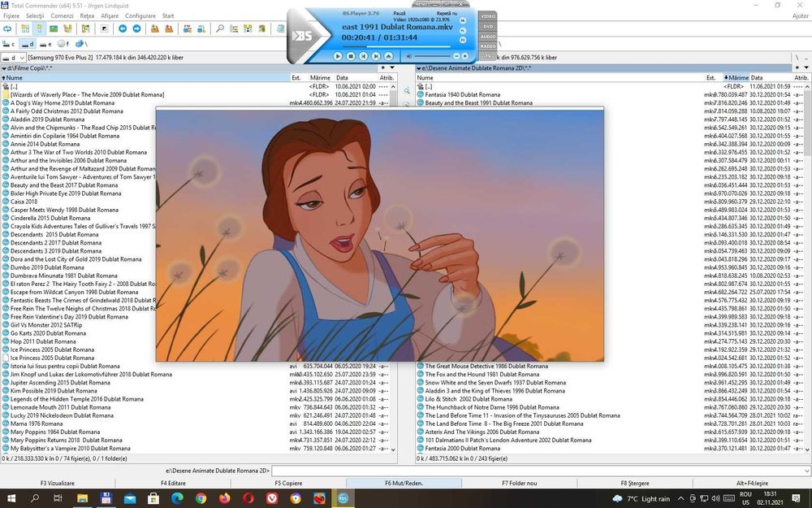Toggle tree view toolbar icon

click(67, 29)
